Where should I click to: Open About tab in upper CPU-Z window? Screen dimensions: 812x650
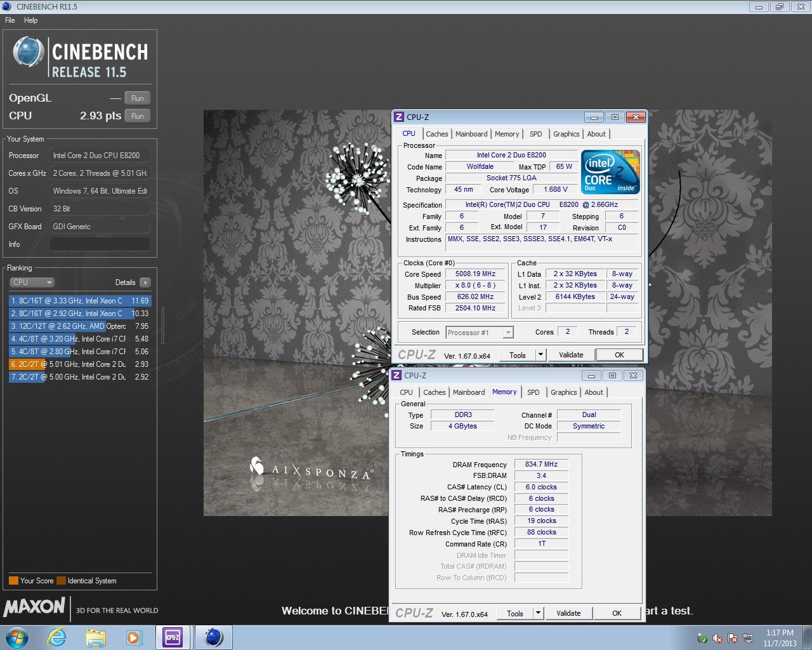coord(596,134)
